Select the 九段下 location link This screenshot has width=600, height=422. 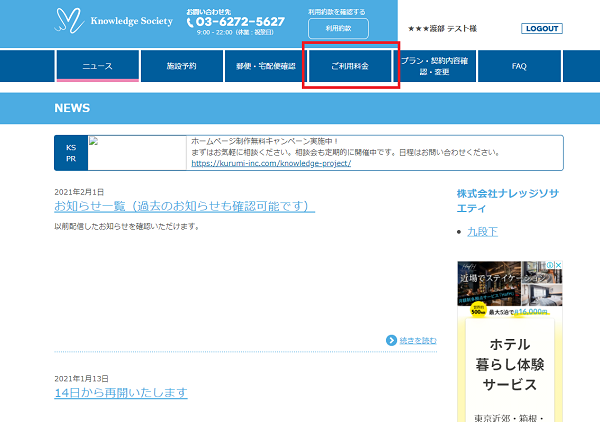[x=482, y=231]
